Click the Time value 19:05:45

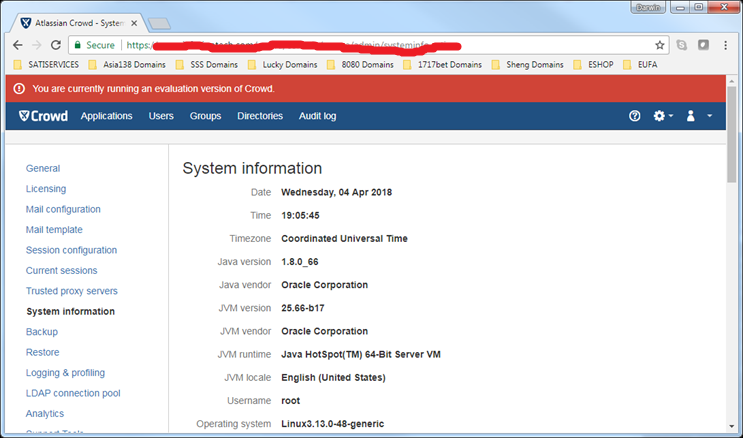tap(300, 215)
